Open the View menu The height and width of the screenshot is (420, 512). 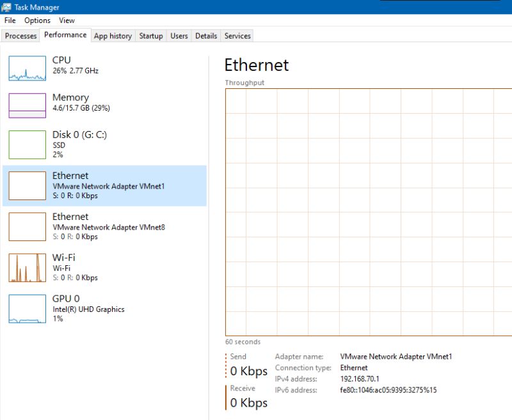(66, 20)
